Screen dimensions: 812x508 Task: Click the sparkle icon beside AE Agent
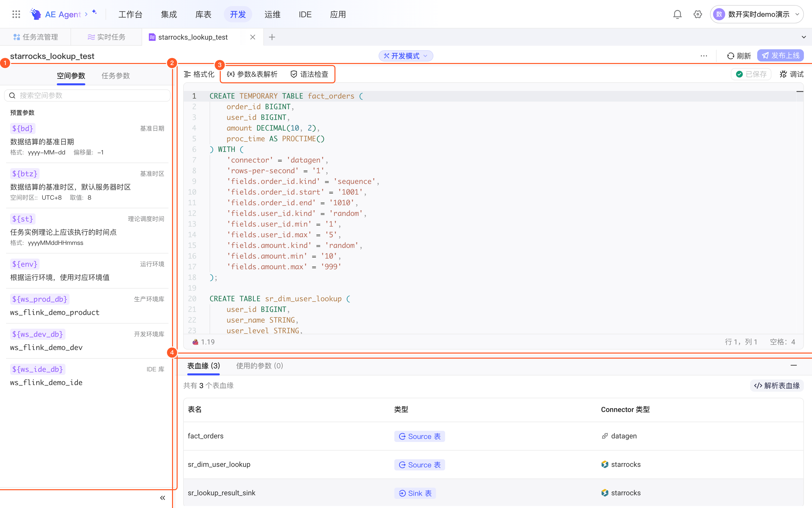[x=95, y=12]
